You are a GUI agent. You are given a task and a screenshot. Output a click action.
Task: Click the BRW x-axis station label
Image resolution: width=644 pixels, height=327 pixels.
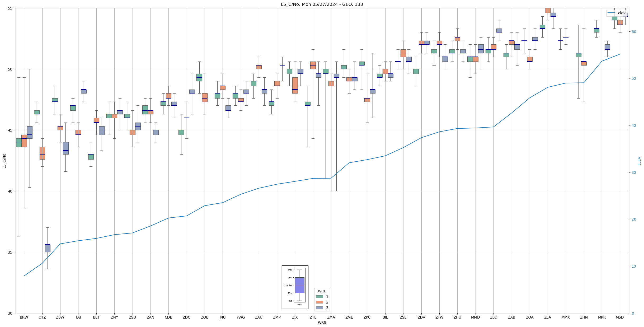pos(24,317)
